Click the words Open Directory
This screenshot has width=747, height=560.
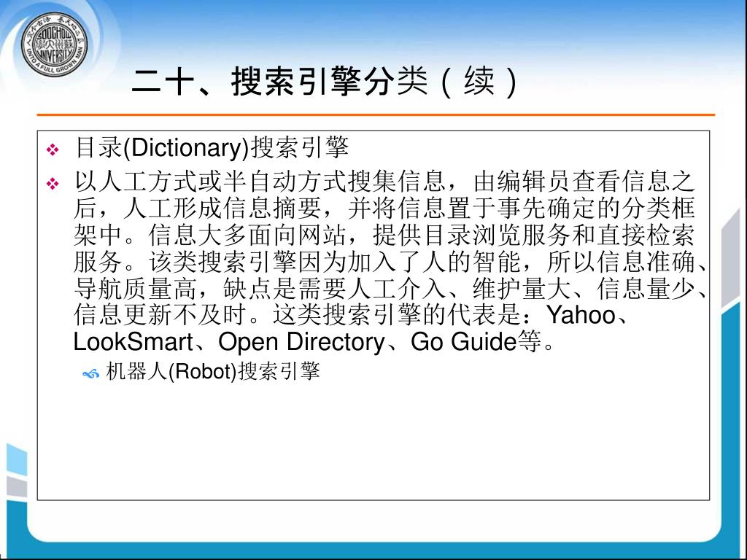301,341
